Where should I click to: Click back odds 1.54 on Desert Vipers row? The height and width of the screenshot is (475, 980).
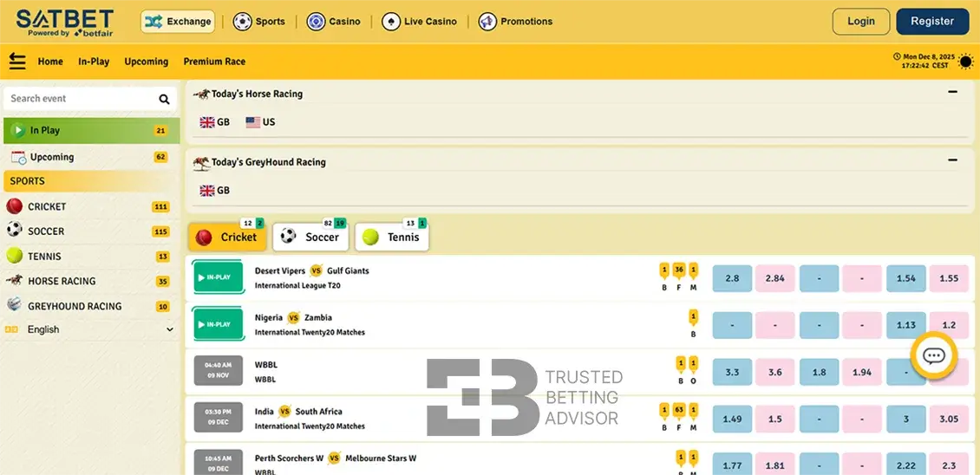pos(906,278)
